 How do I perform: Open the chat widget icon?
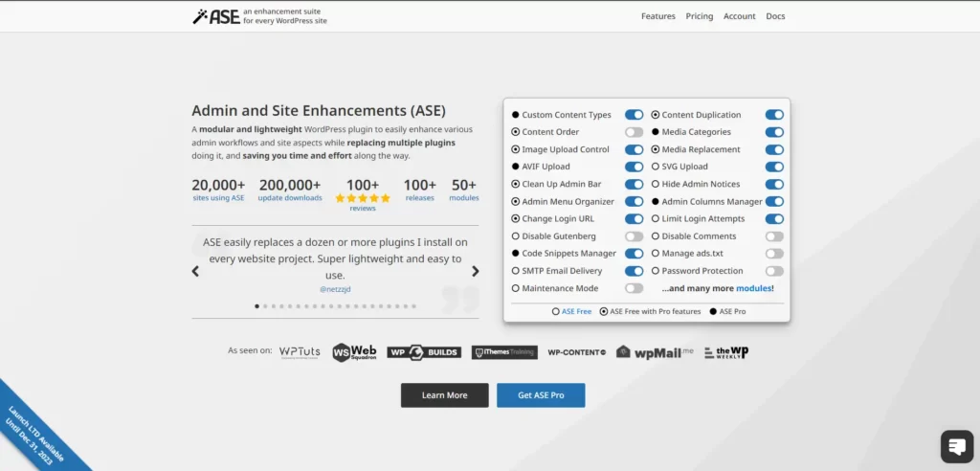coord(957,446)
